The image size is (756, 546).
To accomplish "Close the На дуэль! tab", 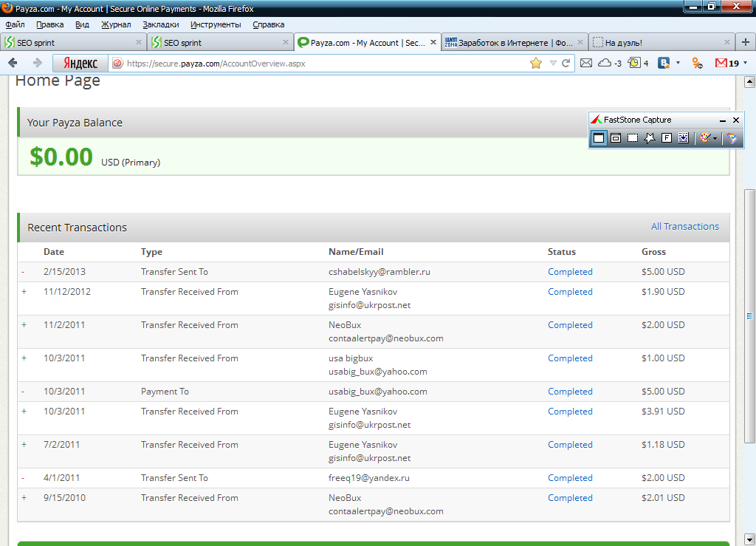I will coord(727,42).
